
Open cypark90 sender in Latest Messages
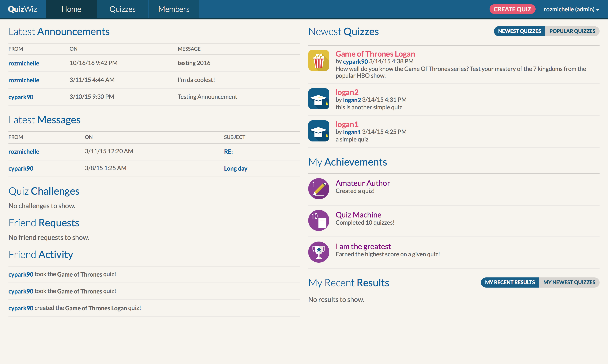(21, 168)
